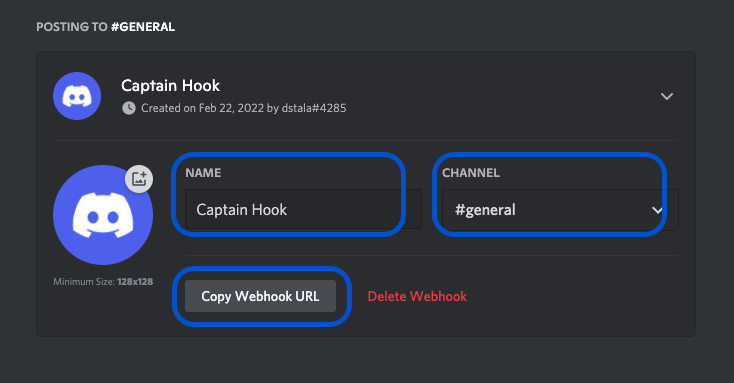The width and height of the screenshot is (734, 383).
Task: Click the red Delete Webhook link
Action: (x=417, y=296)
